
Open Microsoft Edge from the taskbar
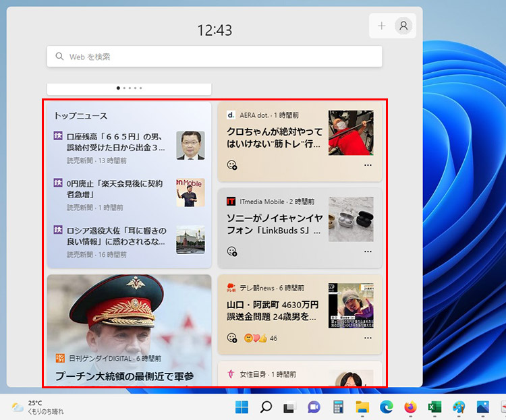386,407
